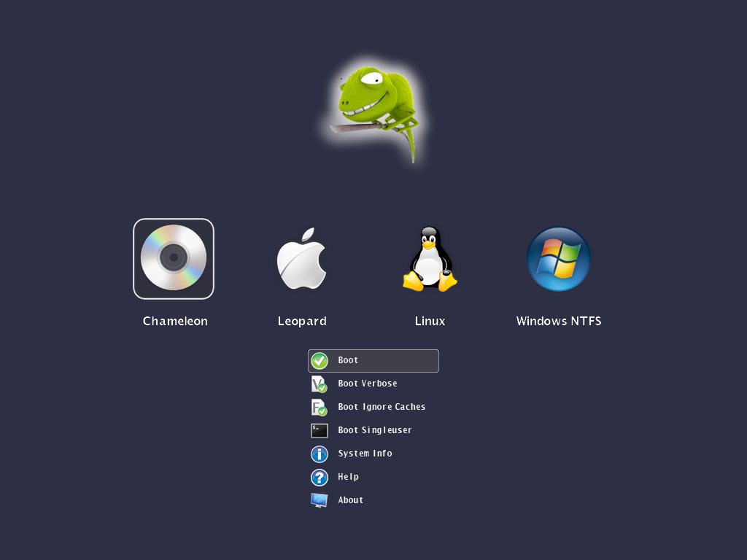Screen dimensions: 747x560
Task: Select the Linux penguin volume
Action: coord(430,259)
